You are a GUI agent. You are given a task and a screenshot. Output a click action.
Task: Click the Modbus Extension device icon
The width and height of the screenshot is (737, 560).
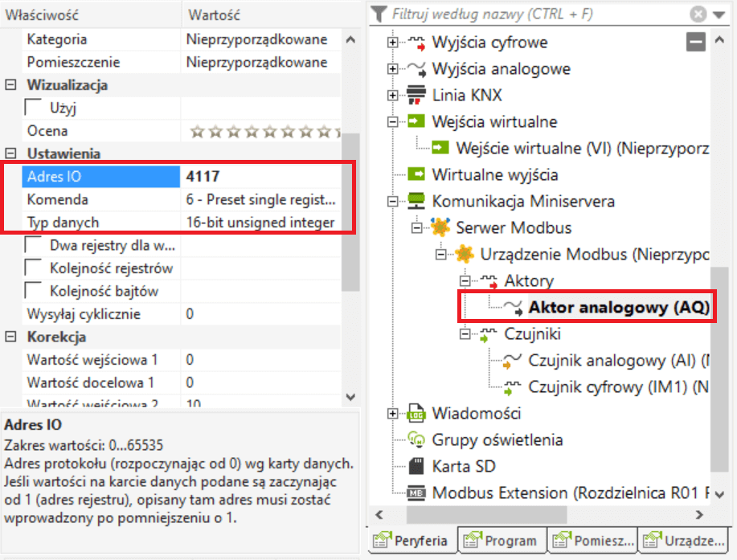[416, 493]
